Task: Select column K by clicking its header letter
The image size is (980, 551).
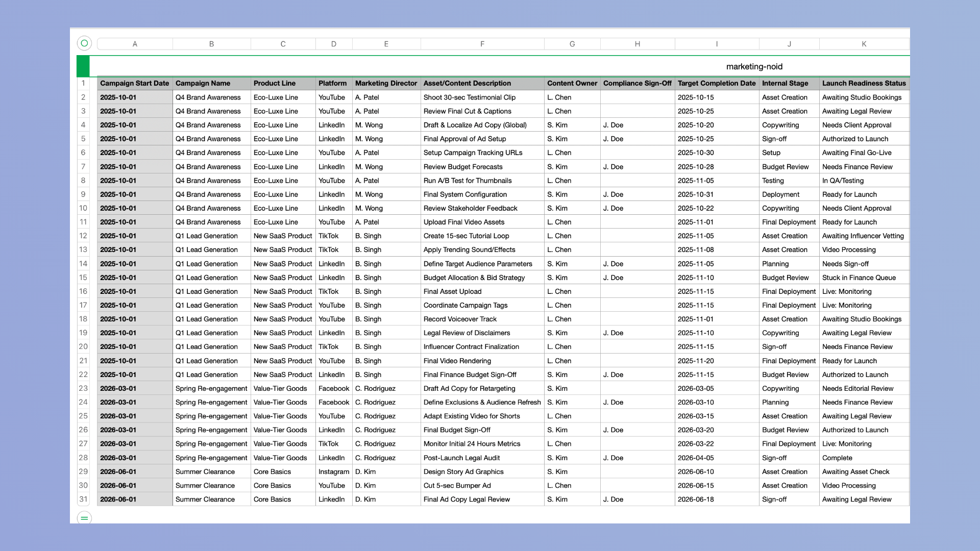Action: (864, 44)
